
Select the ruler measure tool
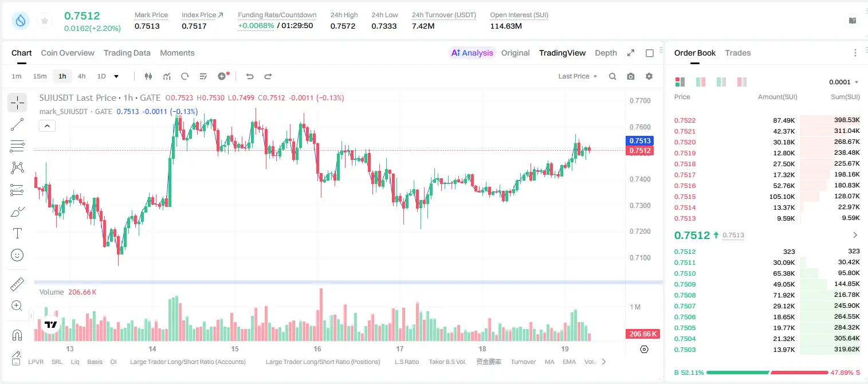[17, 284]
